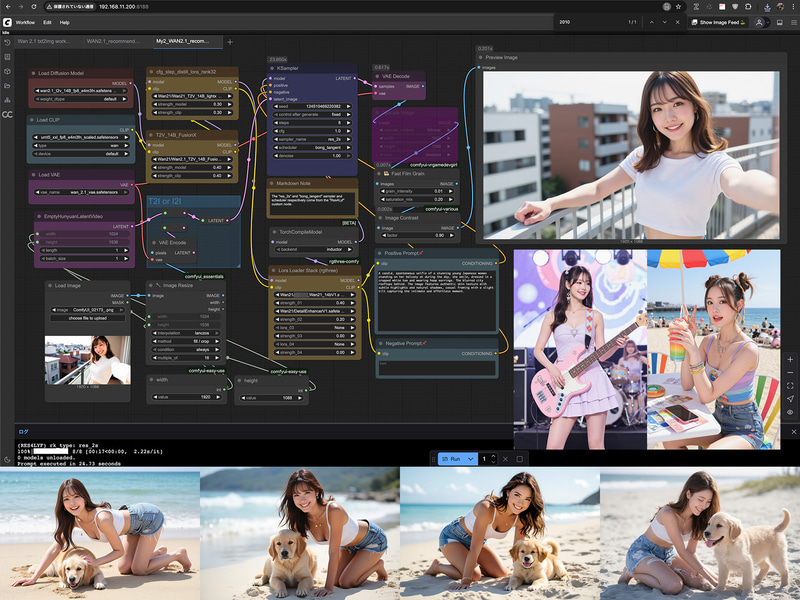The height and width of the screenshot is (600, 800).
Task: Open the workflows folder sidebar icon
Action: click(x=7, y=86)
